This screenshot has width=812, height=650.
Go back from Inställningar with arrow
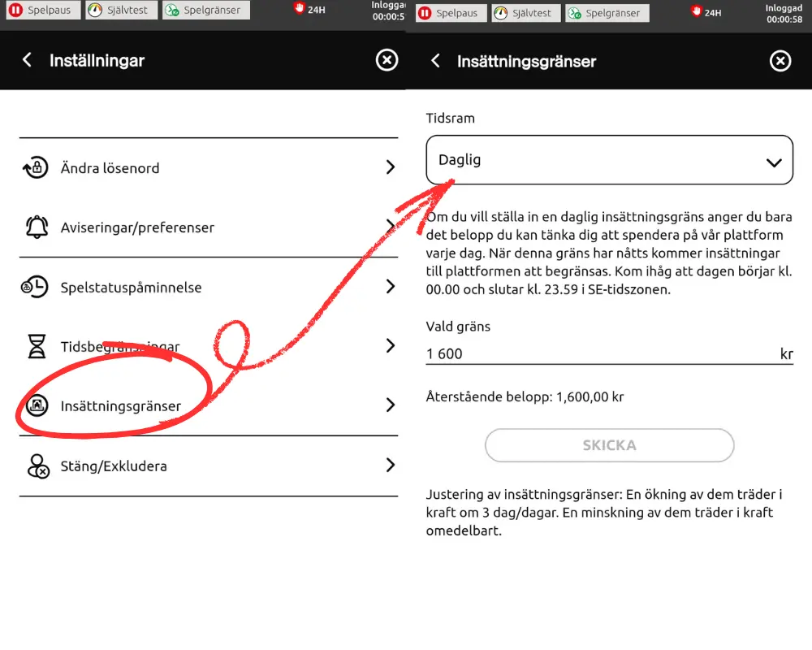pyautogui.click(x=27, y=59)
